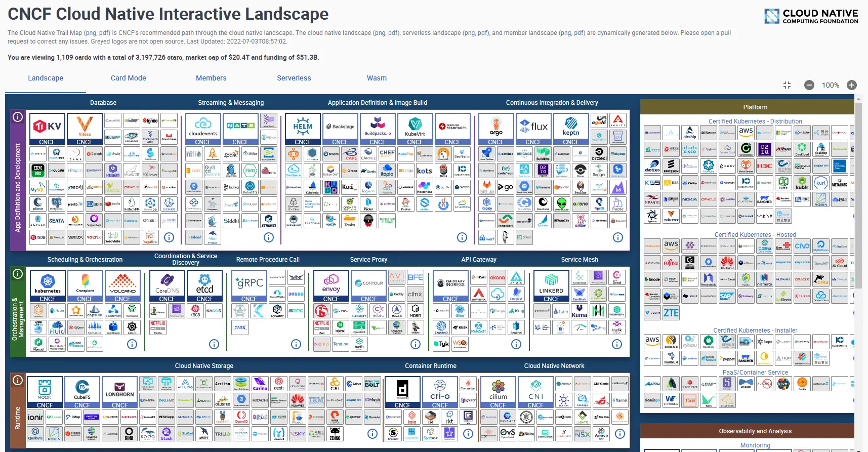Image resolution: width=868 pixels, height=452 pixels.
Task: Open the Container Runtime category heading
Action: pos(431,366)
